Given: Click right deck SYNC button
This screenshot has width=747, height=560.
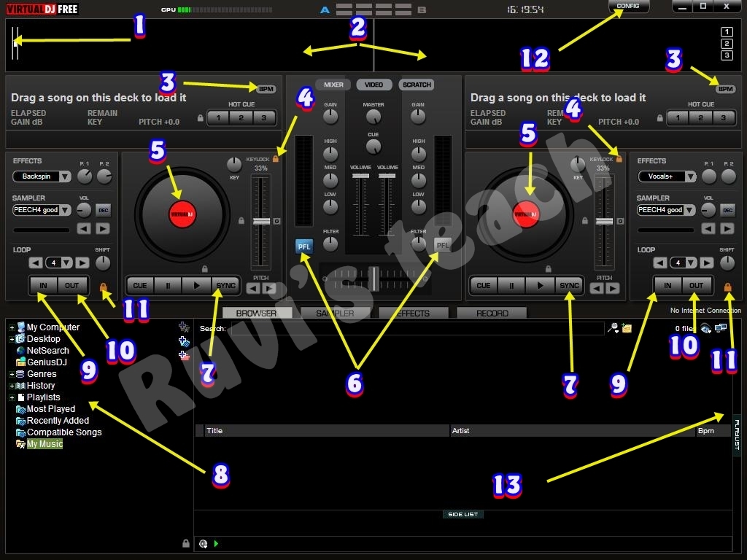Looking at the screenshot, I should pyautogui.click(x=569, y=285).
